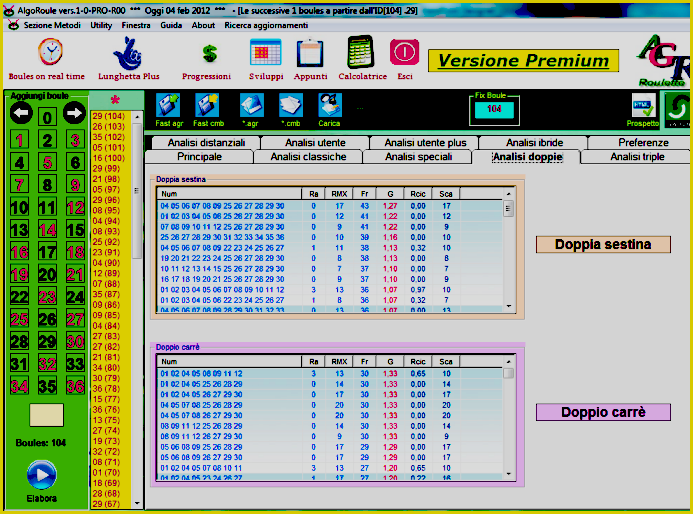Open Sviluppi grid icon
The width and height of the screenshot is (693, 514).
[266, 53]
